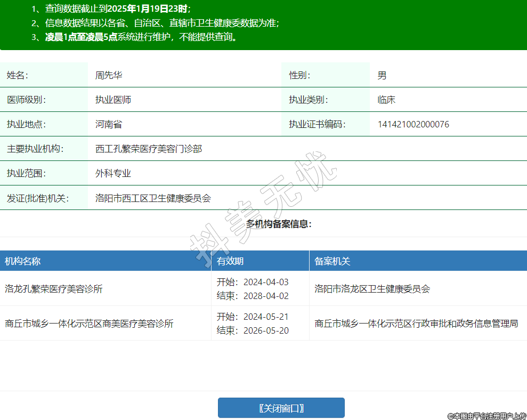This screenshot has height=420, width=527.
Task: Click the 河南省 practice location value
Action: tap(109, 124)
